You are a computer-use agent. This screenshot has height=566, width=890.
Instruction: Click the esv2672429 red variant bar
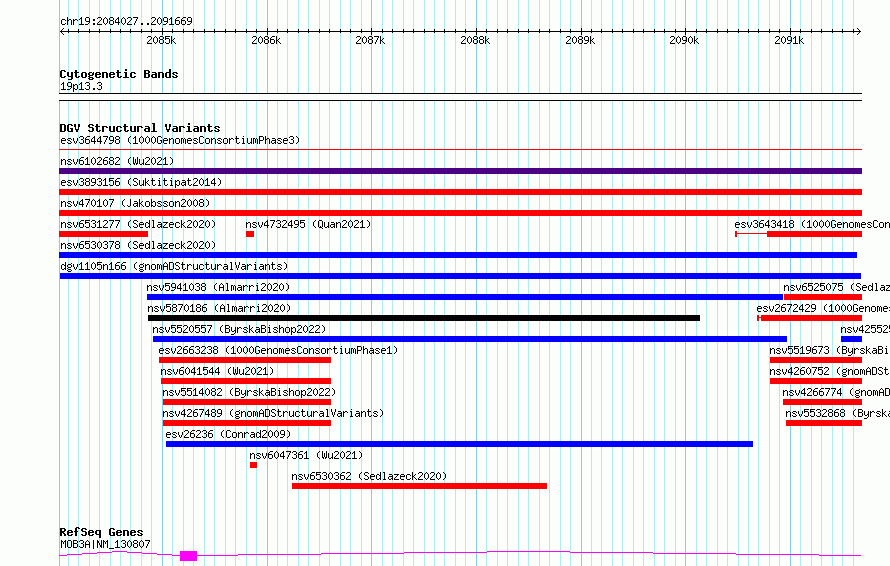(x=809, y=318)
